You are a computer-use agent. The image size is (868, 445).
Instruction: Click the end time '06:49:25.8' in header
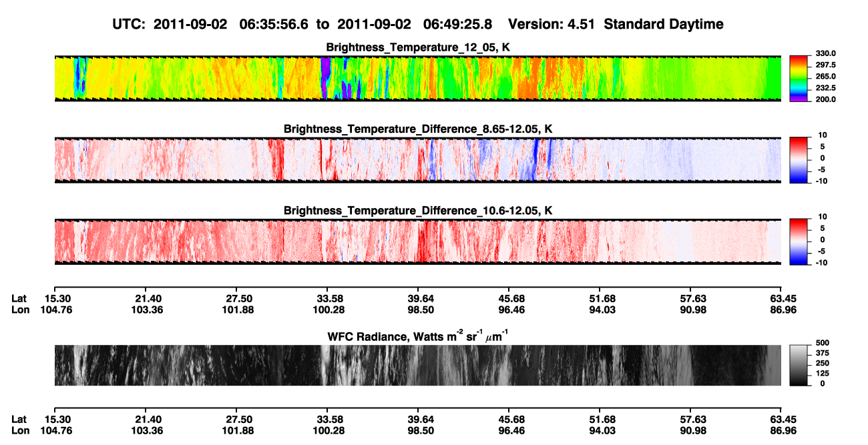click(x=458, y=25)
